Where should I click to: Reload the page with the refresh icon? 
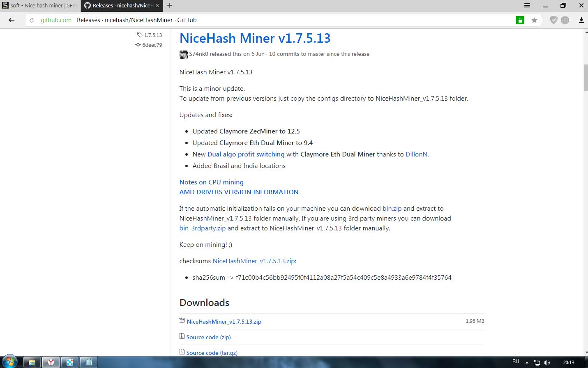32,20
